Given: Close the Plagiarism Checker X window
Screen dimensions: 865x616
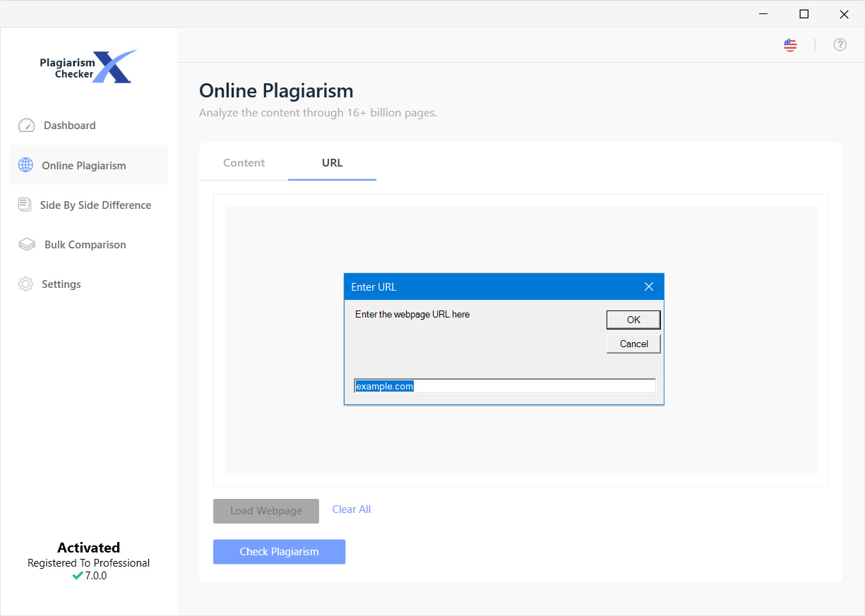Looking at the screenshot, I should coord(844,14).
